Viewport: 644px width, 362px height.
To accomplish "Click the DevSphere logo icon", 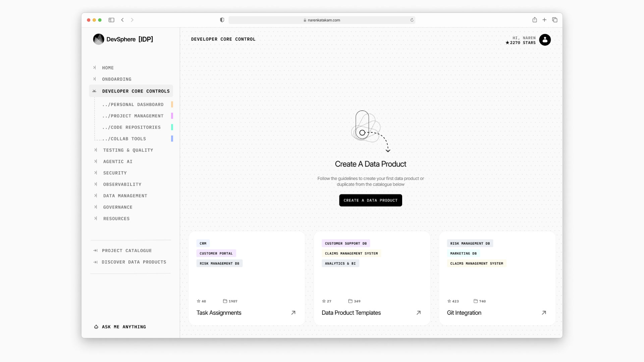I will (98, 39).
